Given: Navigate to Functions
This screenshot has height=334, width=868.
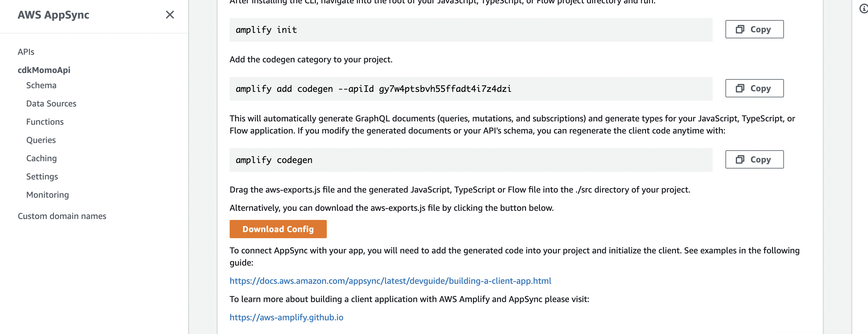Looking at the screenshot, I should point(45,122).
